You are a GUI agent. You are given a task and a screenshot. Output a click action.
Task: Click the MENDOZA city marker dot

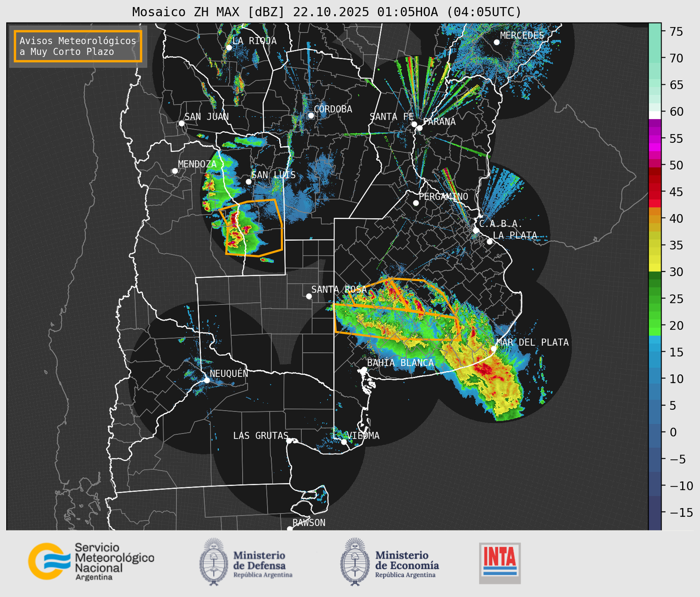175,171
